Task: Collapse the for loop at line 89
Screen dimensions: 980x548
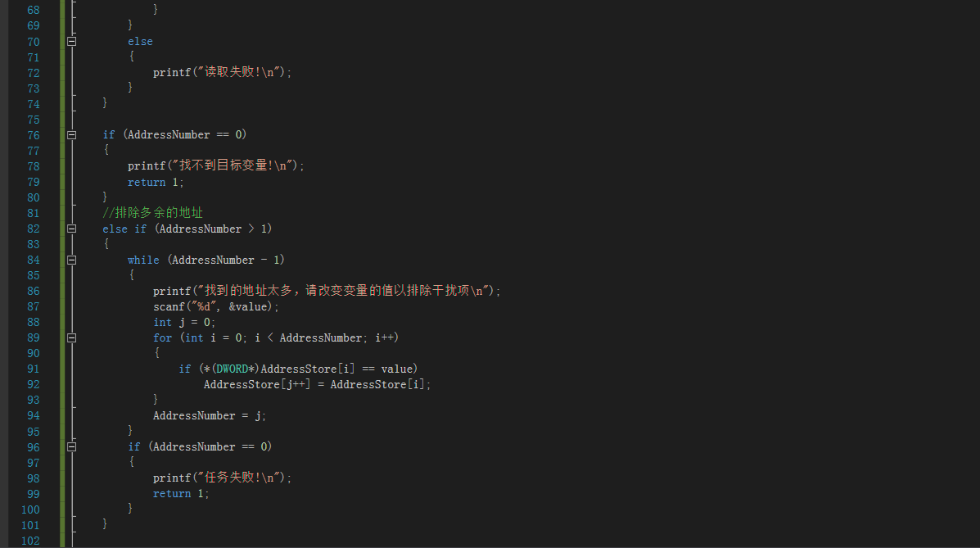Action: coord(72,337)
